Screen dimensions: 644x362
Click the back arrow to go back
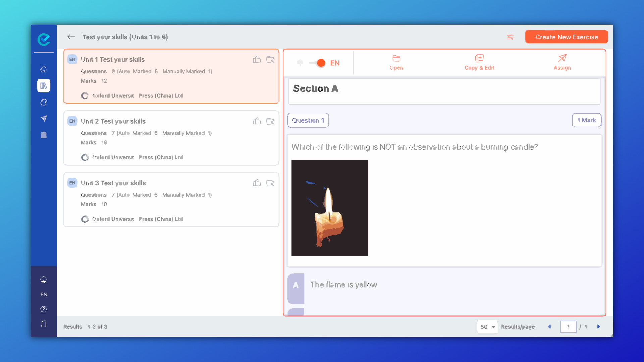71,36
